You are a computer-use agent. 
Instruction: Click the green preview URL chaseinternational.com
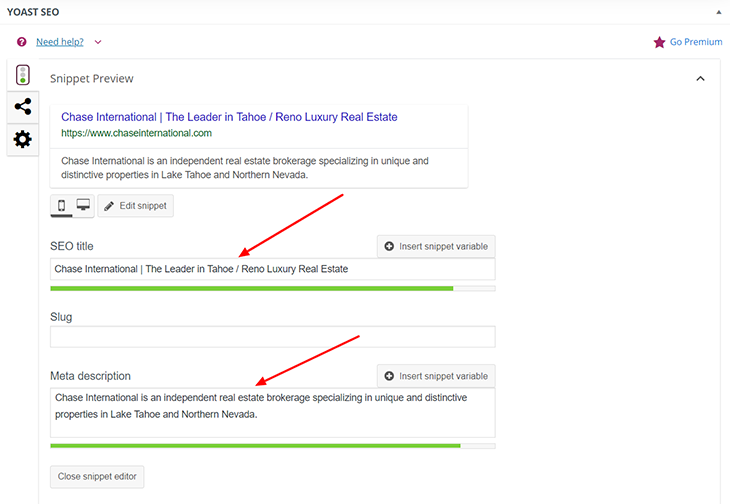click(x=136, y=133)
